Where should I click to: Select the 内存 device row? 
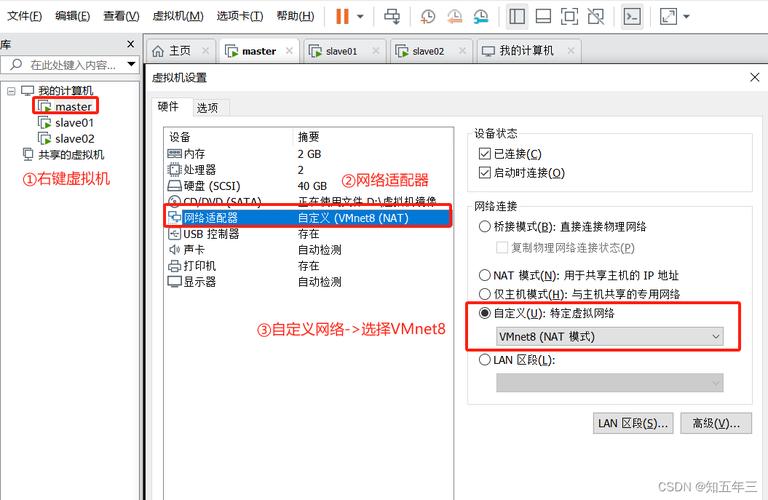point(309,154)
